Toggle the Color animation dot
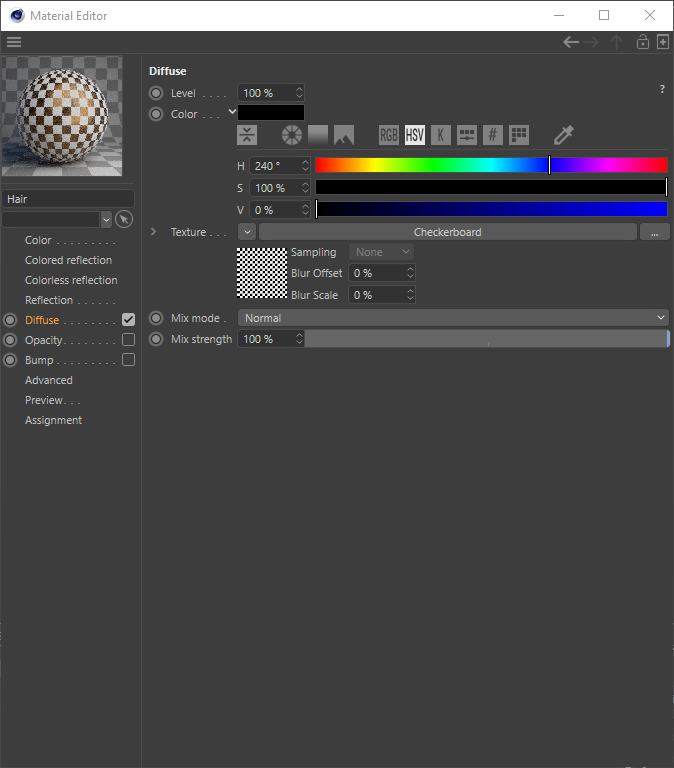Screen dimensions: 674x768 pos(156,114)
